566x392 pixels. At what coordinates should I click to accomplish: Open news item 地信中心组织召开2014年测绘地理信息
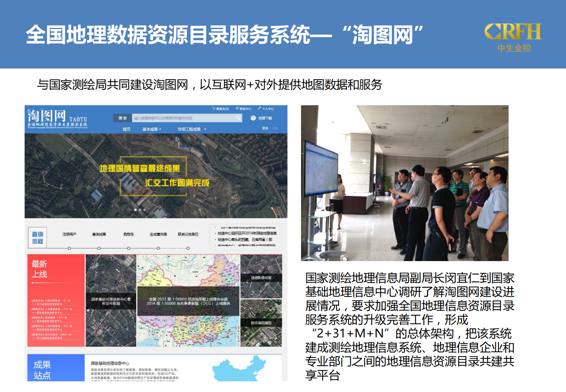(x=247, y=233)
